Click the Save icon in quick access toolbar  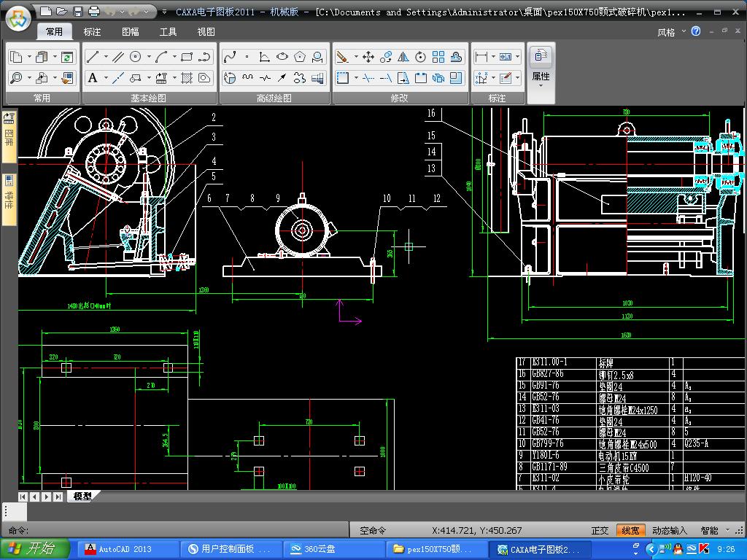pos(77,11)
